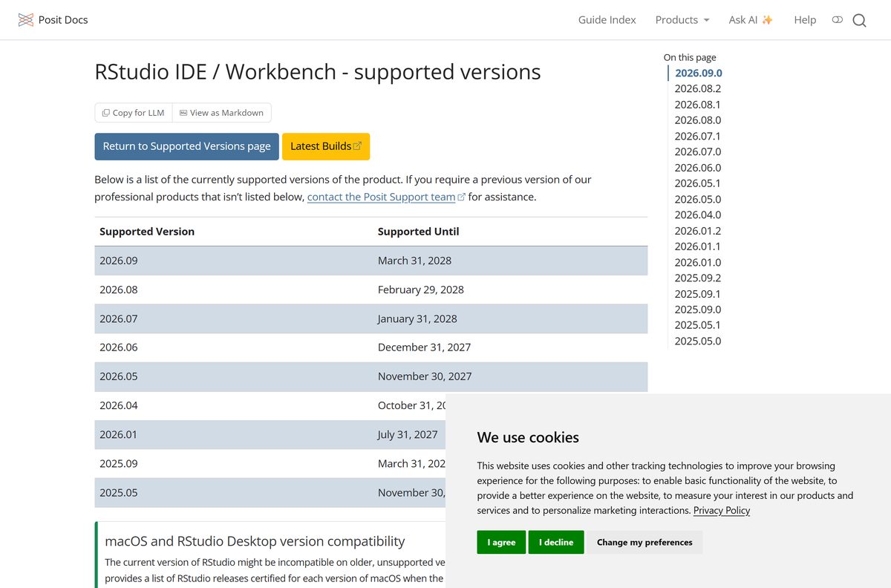Jump to 2026.08.2 in page outline
Viewport: 891px width, 588px height.
(697, 88)
